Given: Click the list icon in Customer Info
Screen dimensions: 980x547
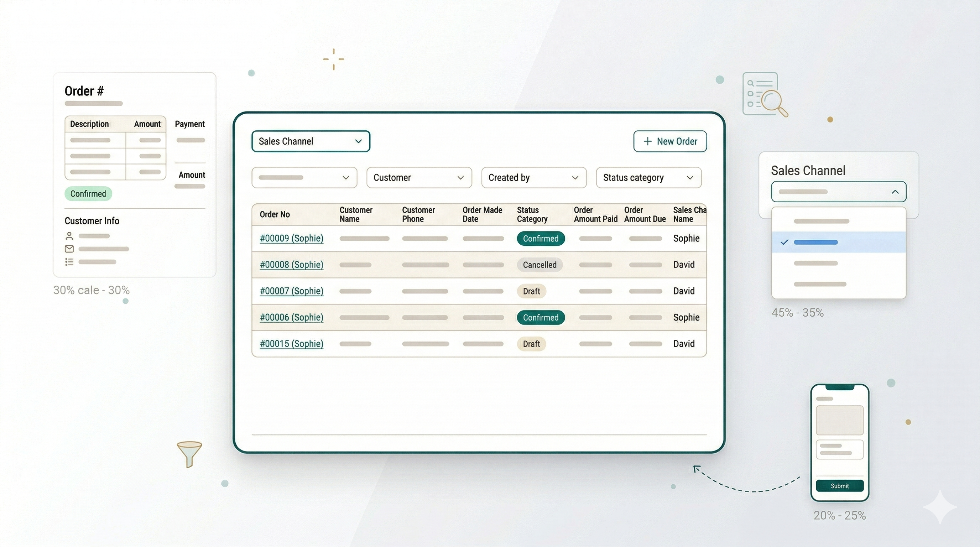Looking at the screenshot, I should pyautogui.click(x=69, y=262).
